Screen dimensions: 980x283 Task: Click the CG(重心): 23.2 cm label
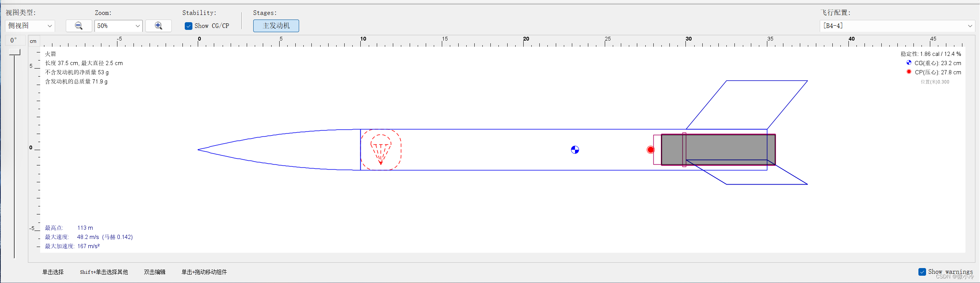[x=938, y=63]
